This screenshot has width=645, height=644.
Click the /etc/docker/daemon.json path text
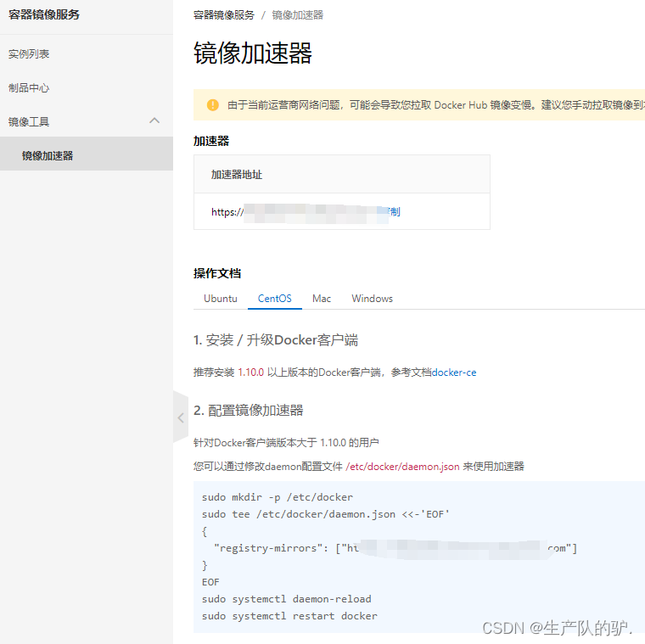[x=403, y=467]
